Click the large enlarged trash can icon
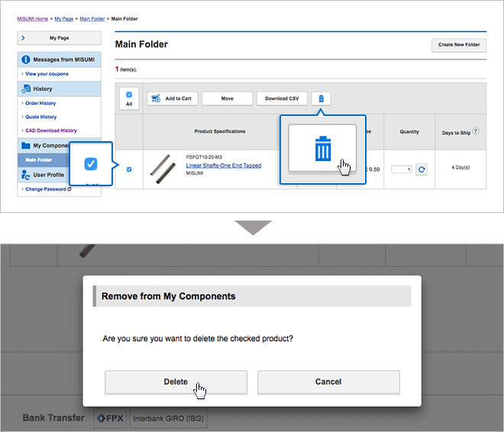The image size is (504, 432). point(324,149)
